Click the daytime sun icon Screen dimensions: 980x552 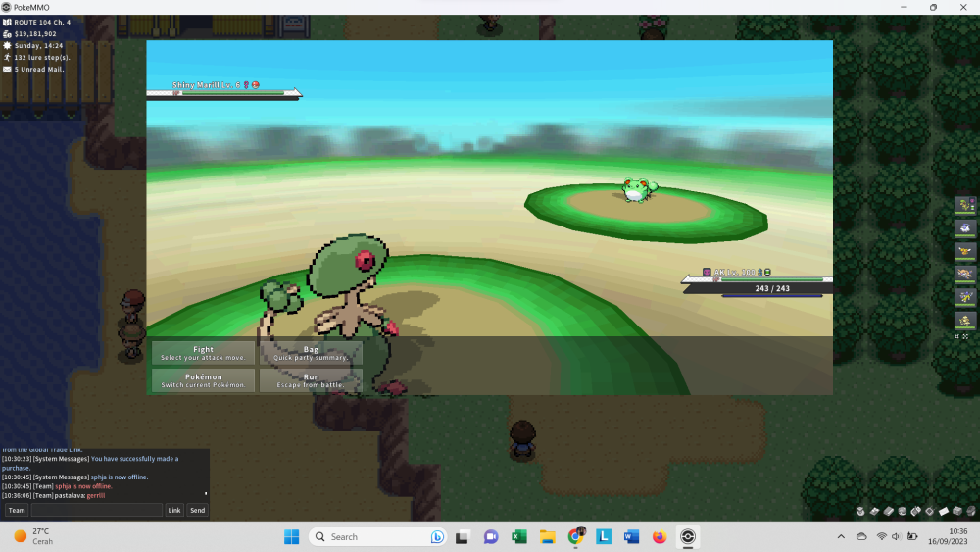7,46
